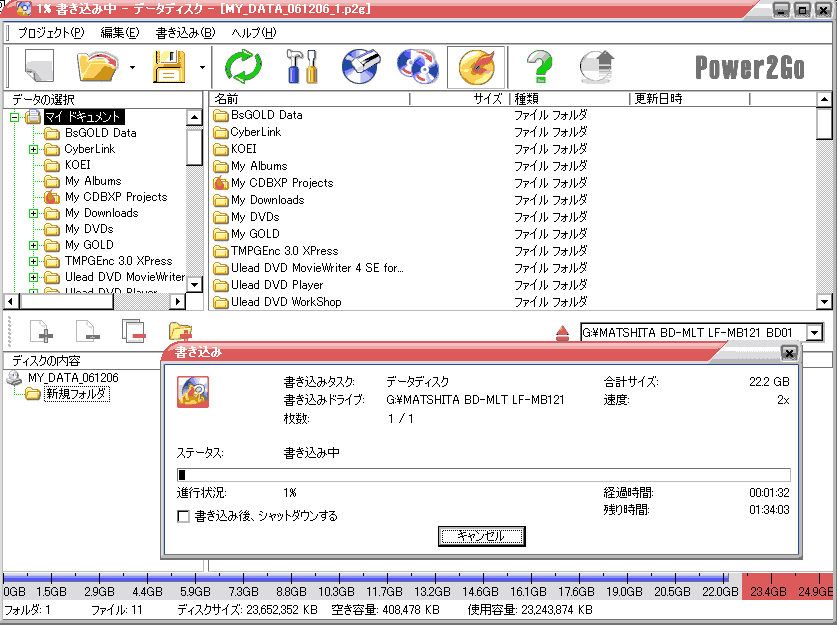Image resolution: width=837 pixels, height=625 pixels.
Task: Open the dropdown arrow beside save icon
Action: tap(202, 67)
